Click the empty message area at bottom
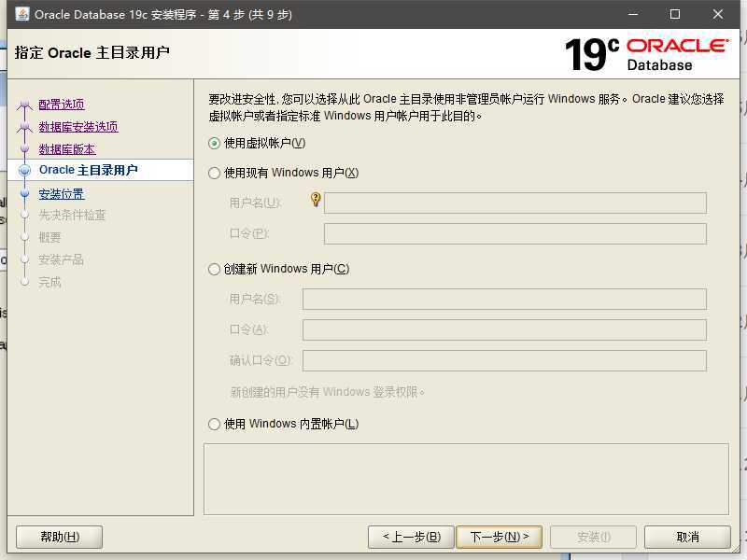The width and height of the screenshot is (747, 560). 466,479
